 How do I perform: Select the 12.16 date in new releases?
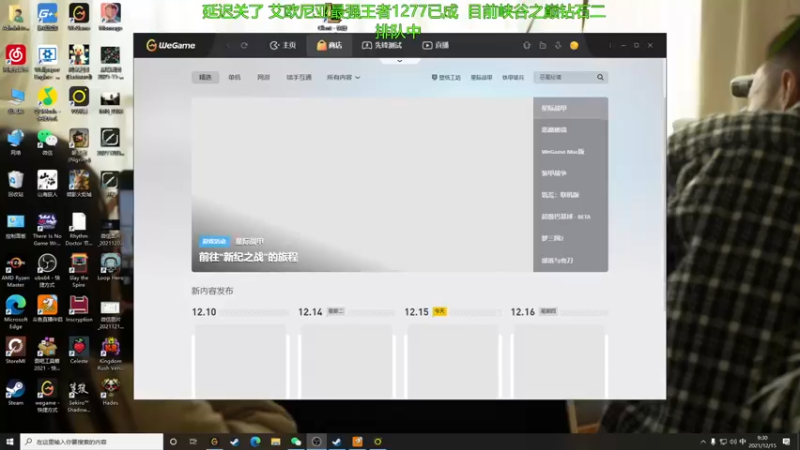(522, 312)
